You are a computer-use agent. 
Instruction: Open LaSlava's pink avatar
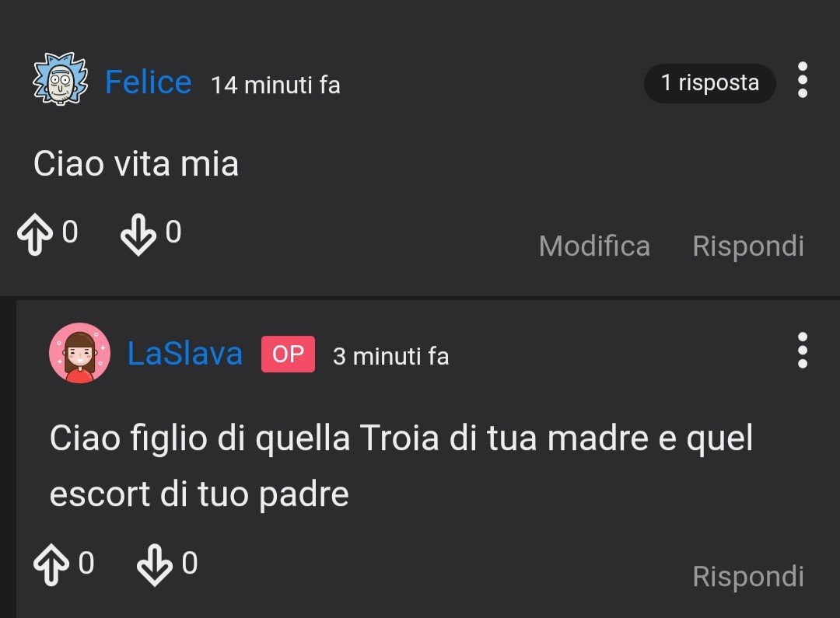(80, 353)
